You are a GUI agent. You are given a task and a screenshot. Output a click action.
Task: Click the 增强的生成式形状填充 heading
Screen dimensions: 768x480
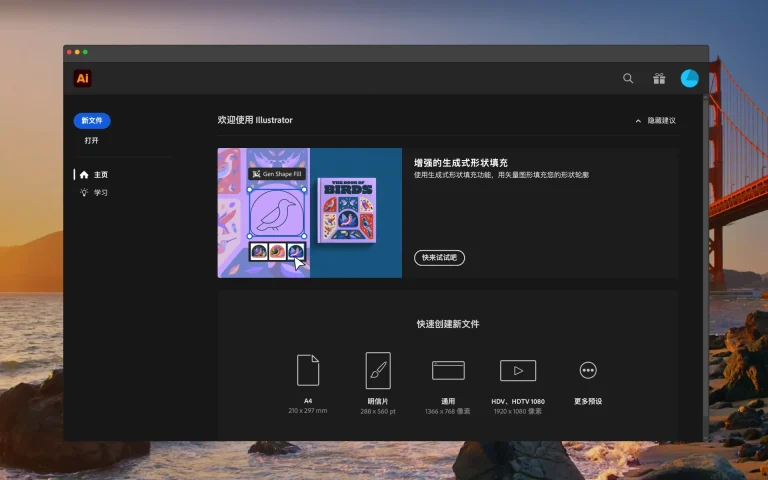click(461, 163)
